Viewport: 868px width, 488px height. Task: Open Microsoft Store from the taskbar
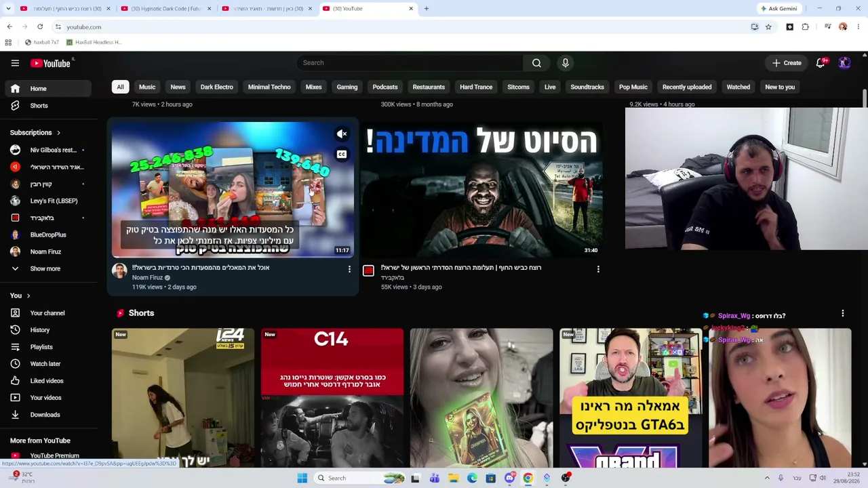click(490, 478)
